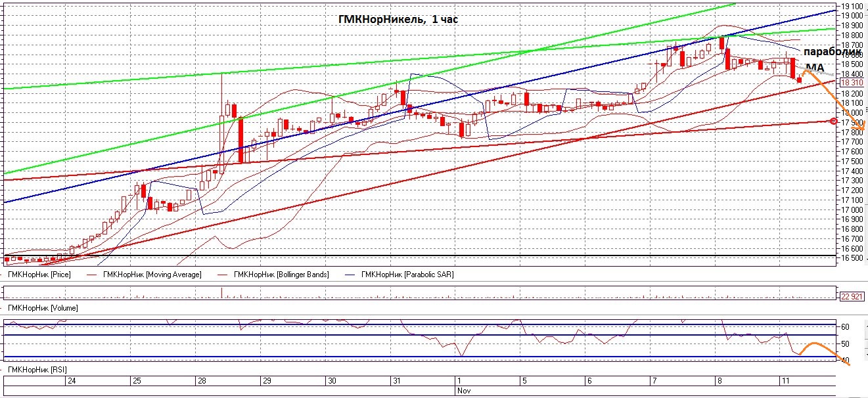Click price axis label 18 800
The width and height of the screenshot is (868, 398).
click(x=852, y=35)
